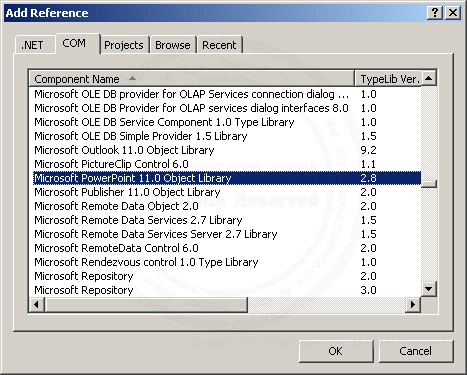Click the vertical scrollbar down arrow

coord(429,289)
